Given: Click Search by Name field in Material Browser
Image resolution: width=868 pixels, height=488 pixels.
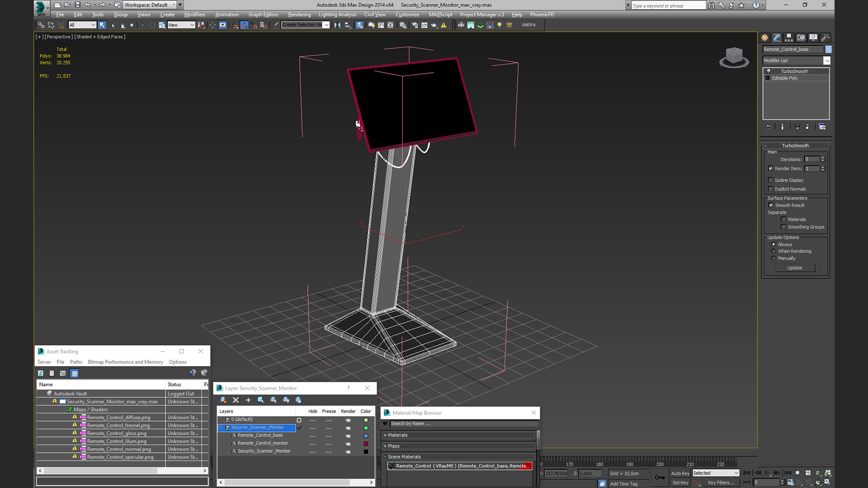Looking at the screenshot, I should pos(464,423).
